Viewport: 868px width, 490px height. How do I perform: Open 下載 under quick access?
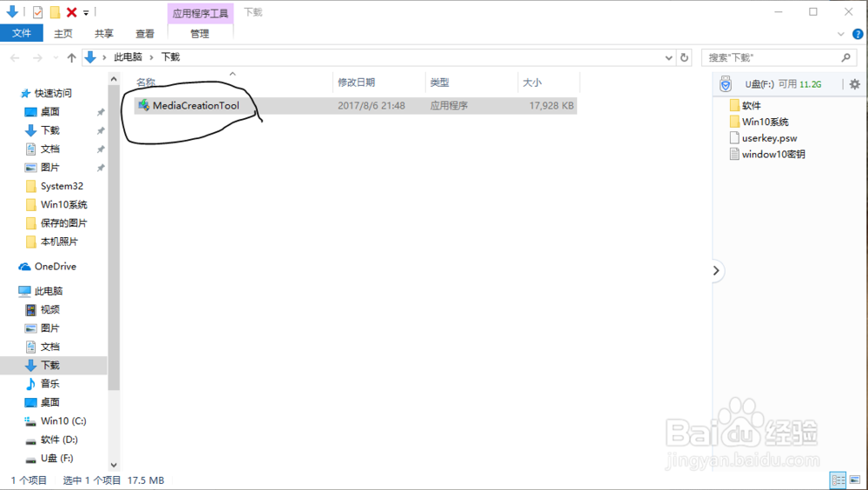point(49,130)
